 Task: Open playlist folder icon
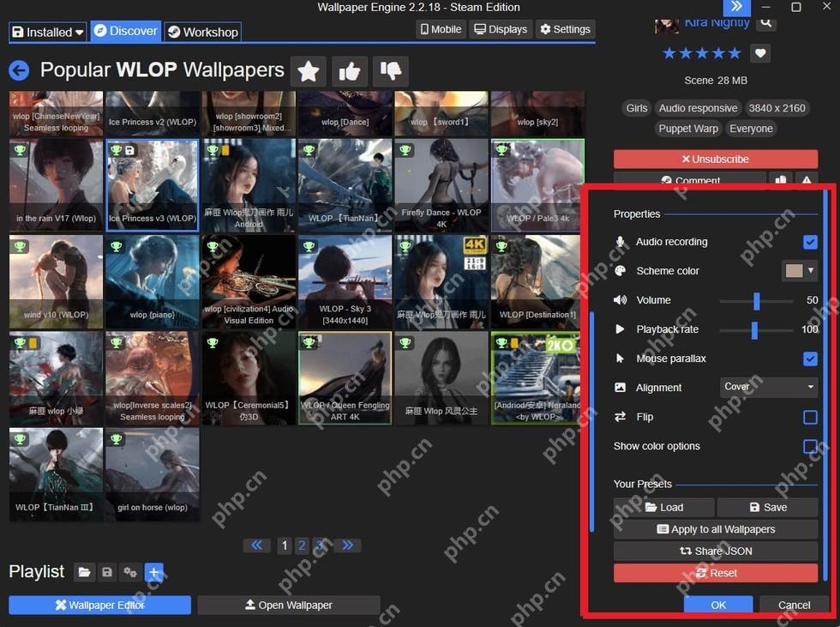(84, 572)
